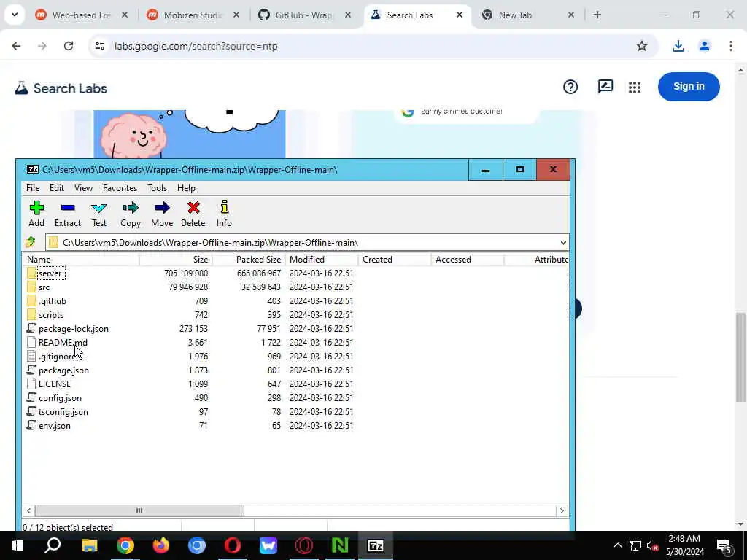The width and height of the screenshot is (747, 560).
Task: Click the left arrow of horizontal scrollbar
Action: (x=28, y=510)
